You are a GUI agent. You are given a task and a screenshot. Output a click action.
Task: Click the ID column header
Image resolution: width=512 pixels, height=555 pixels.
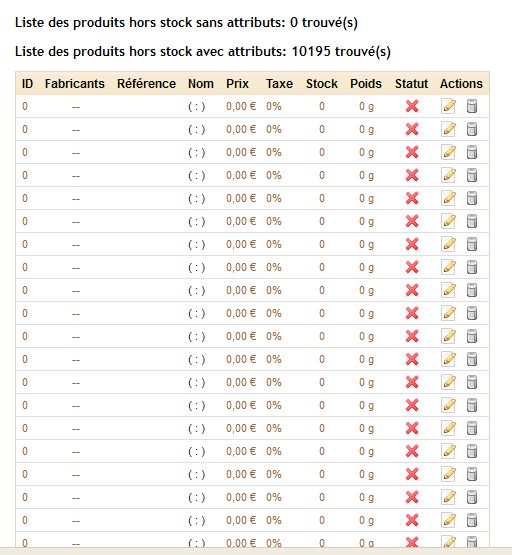pos(27,84)
